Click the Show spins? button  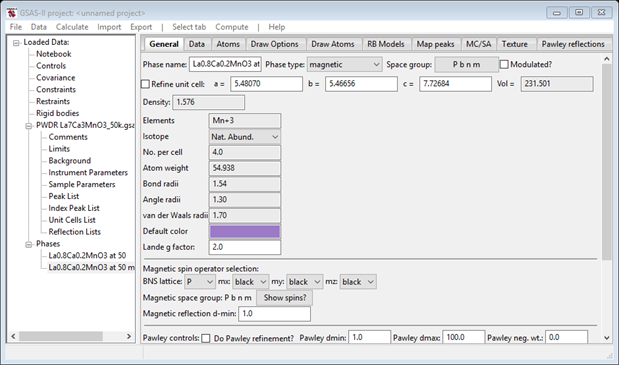tap(285, 298)
